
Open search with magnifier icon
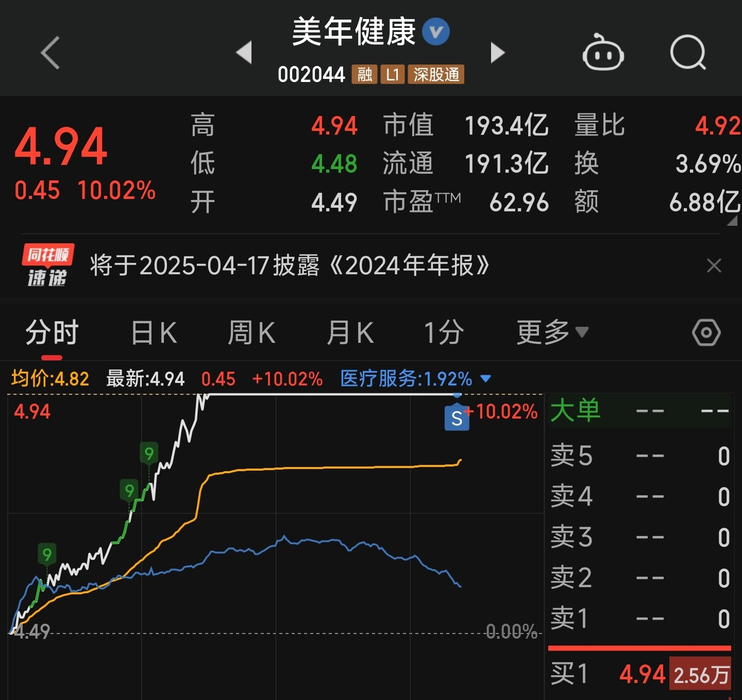click(x=688, y=52)
